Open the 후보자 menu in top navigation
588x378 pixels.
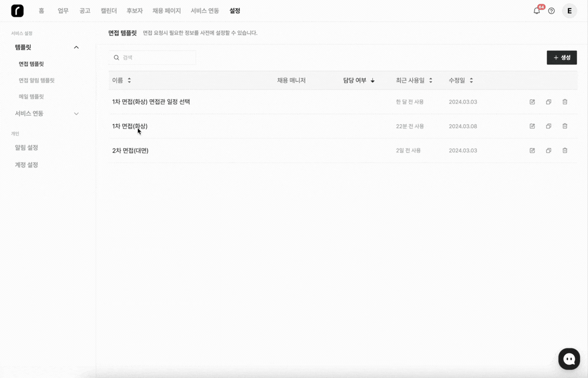point(135,11)
